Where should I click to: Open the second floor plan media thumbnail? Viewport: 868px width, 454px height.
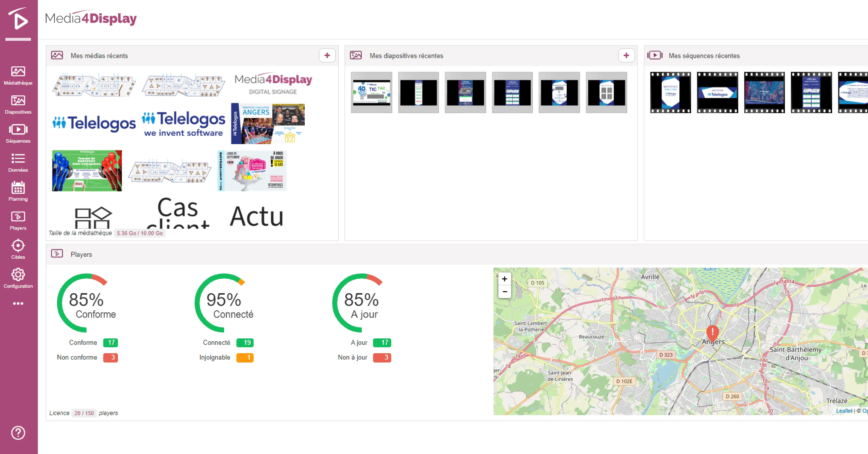click(x=183, y=85)
